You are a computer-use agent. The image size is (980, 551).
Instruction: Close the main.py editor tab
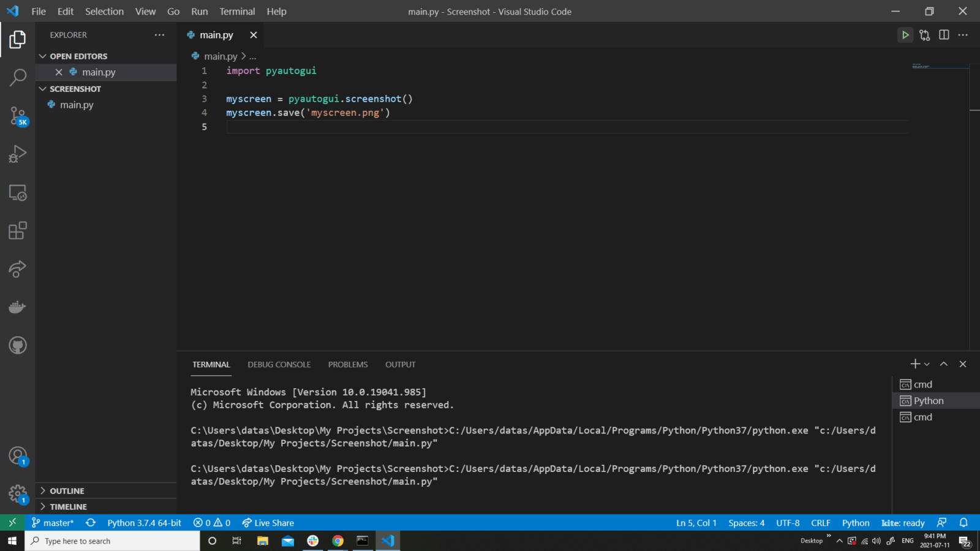coord(254,35)
